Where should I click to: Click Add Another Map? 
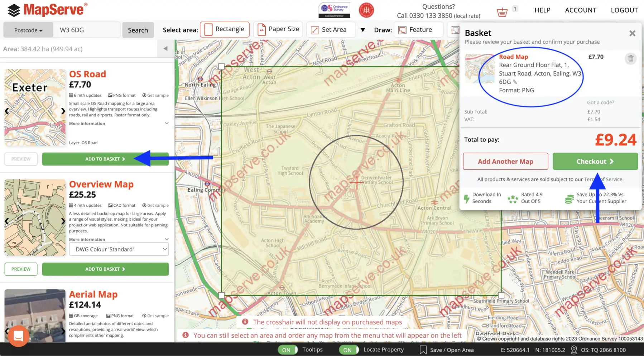click(505, 162)
